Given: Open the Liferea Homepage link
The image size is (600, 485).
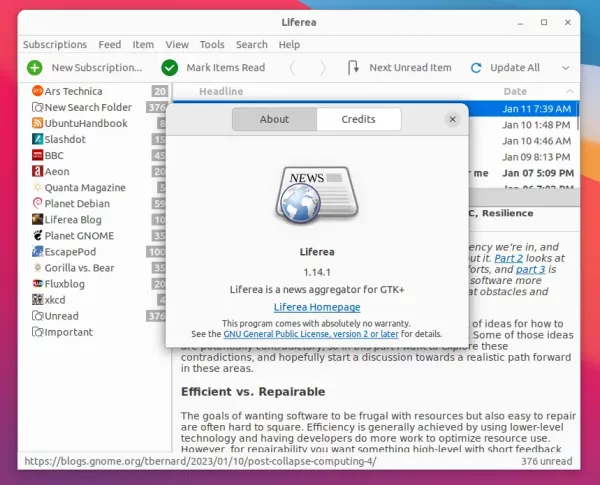Looking at the screenshot, I should (x=317, y=307).
